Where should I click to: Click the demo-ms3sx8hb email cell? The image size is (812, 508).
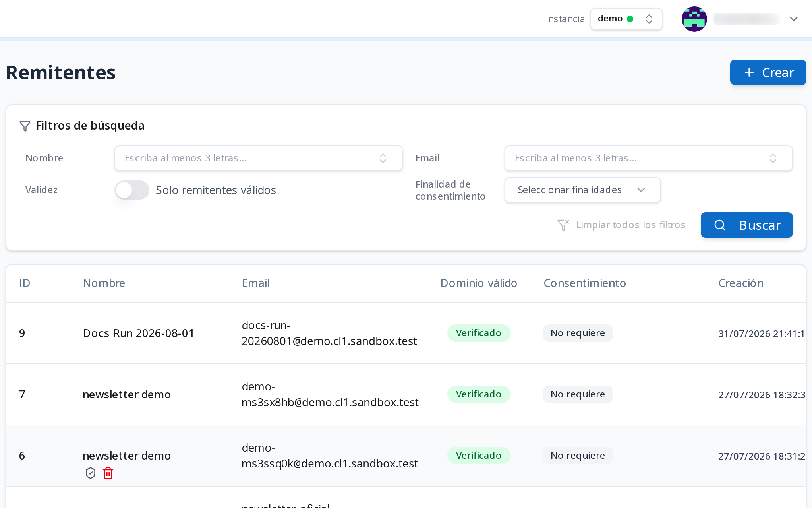(x=330, y=394)
